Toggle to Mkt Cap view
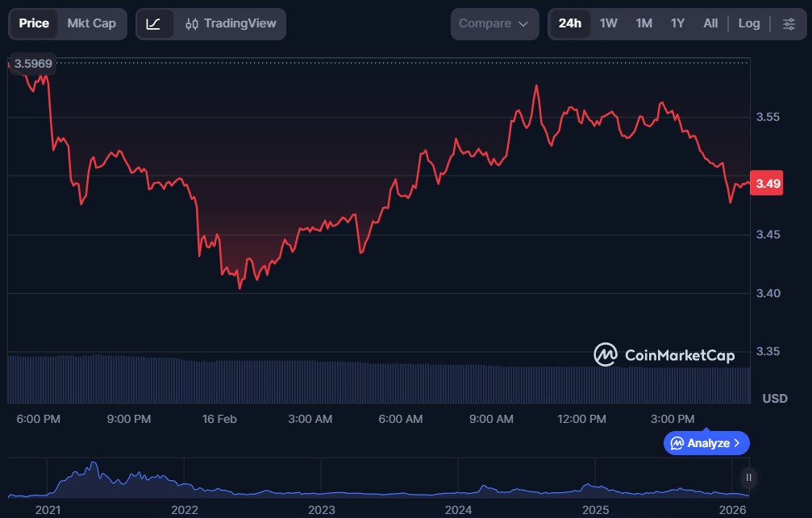812x518 pixels. pos(91,23)
